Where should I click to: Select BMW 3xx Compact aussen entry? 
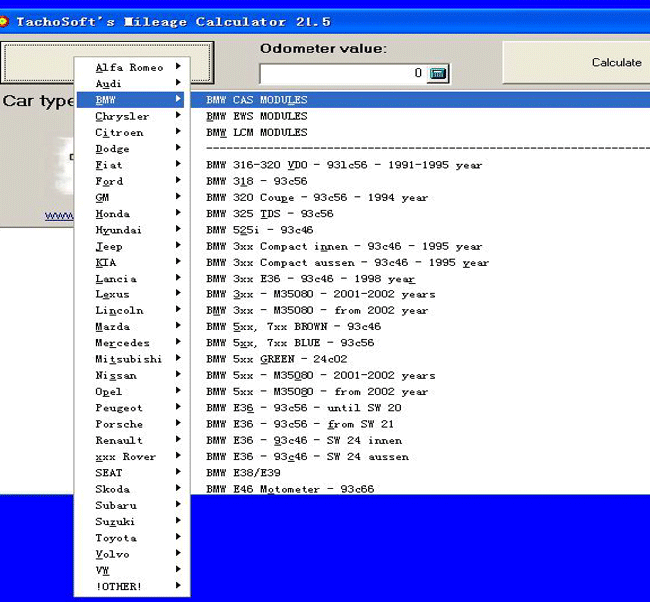tap(420, 262)
